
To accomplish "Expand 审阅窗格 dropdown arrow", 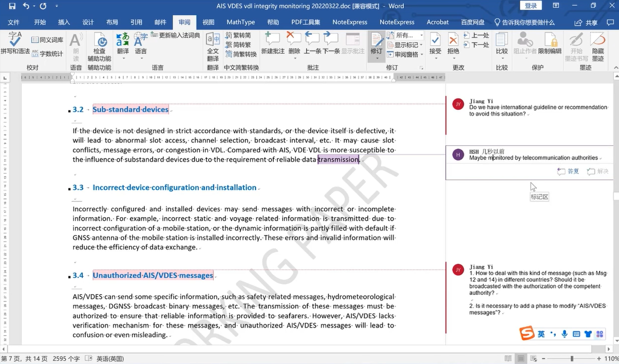I will point(421,54).
